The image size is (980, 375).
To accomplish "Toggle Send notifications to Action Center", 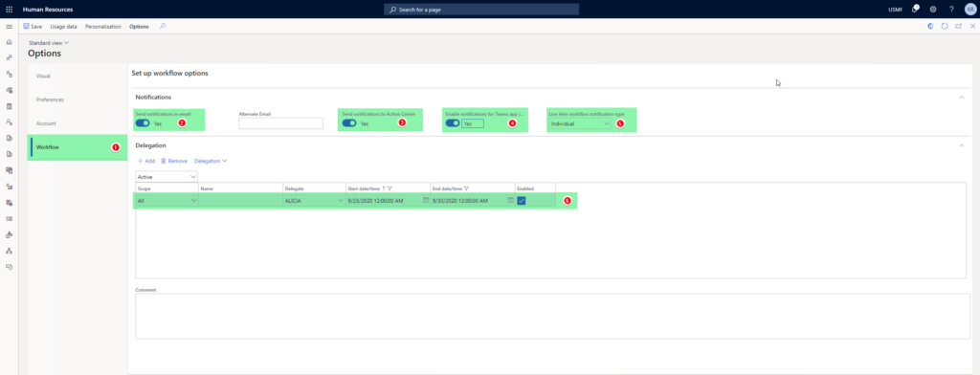I will [x=349, y=123].
